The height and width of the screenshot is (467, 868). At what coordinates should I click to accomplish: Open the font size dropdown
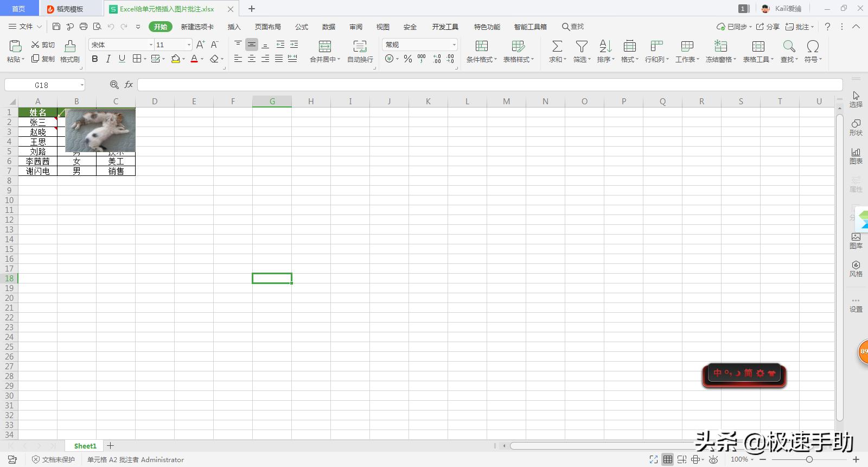pos(189,45)
